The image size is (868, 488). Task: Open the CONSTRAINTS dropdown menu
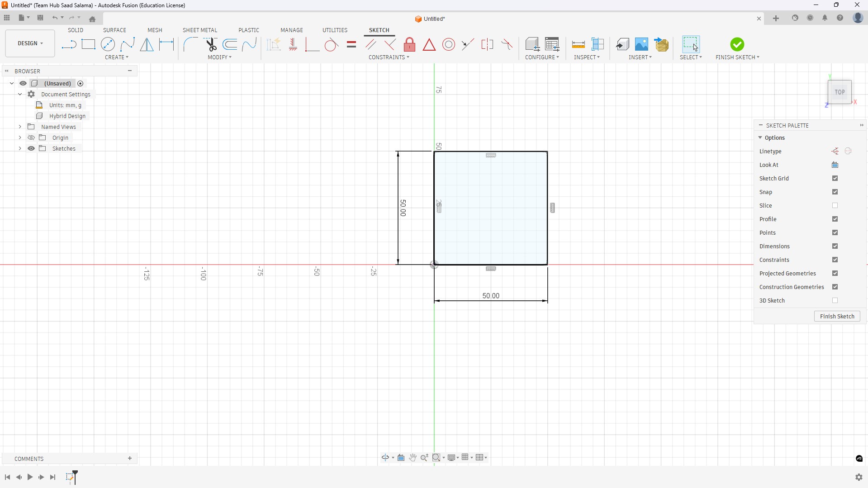click(389, 57)
